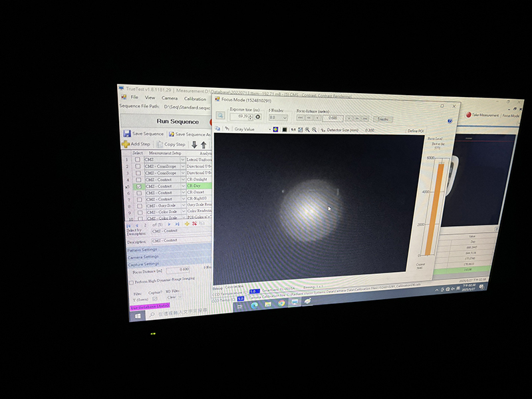Open the View menu

(150, 97)
